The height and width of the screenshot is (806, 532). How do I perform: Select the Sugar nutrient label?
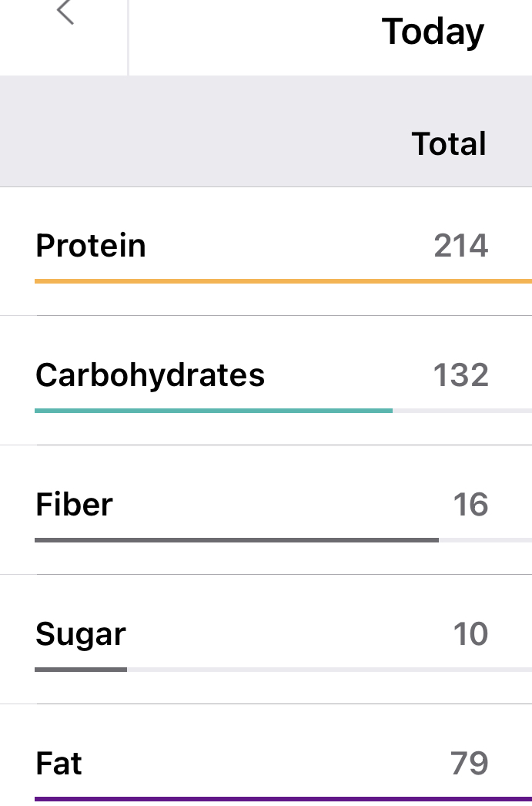pyautogui.click(x=81, y=634)
